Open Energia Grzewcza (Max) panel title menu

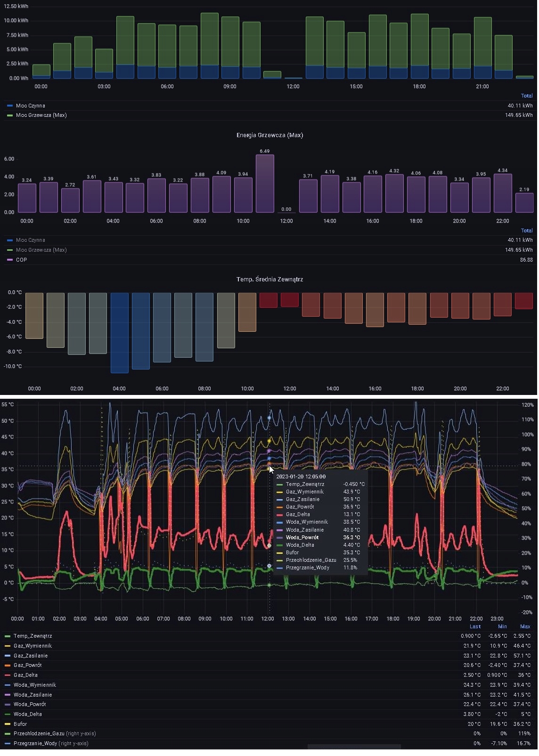pos(269,135)
